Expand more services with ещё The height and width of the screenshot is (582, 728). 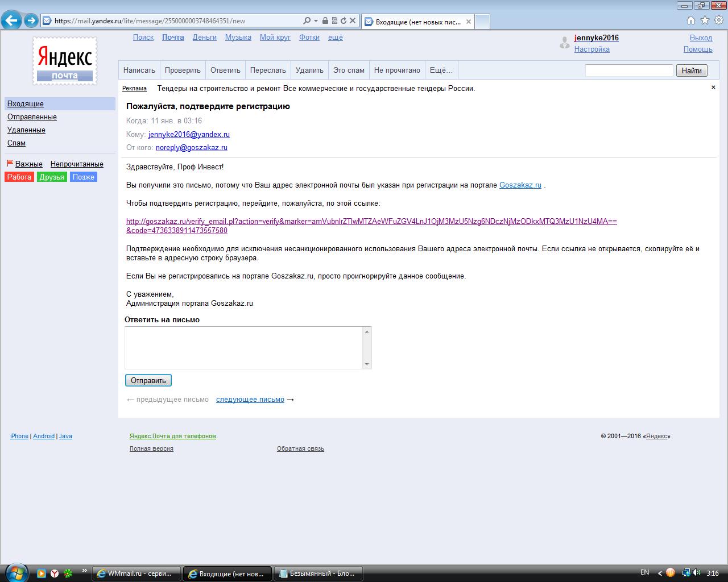[336, 38]
